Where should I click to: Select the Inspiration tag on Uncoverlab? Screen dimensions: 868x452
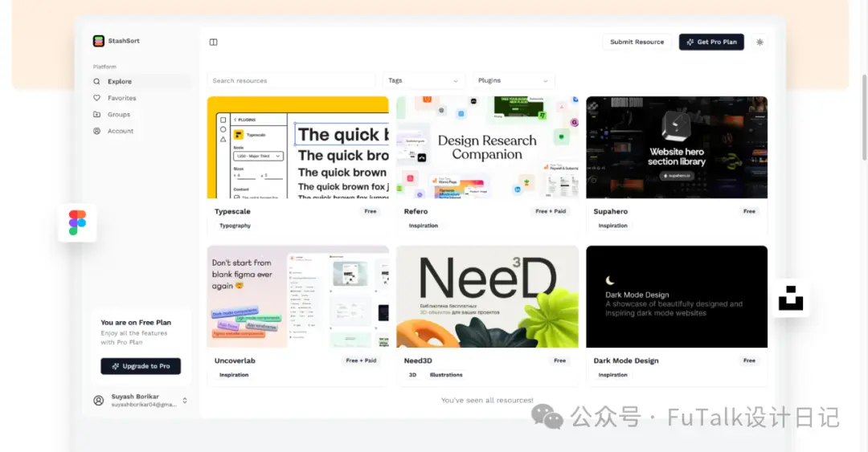point(234,375)
